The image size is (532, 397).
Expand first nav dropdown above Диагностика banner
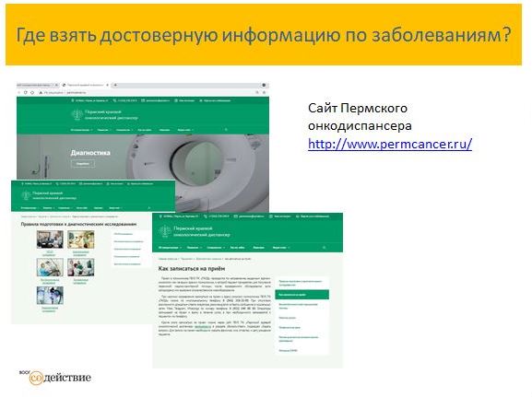coord(81,130)
